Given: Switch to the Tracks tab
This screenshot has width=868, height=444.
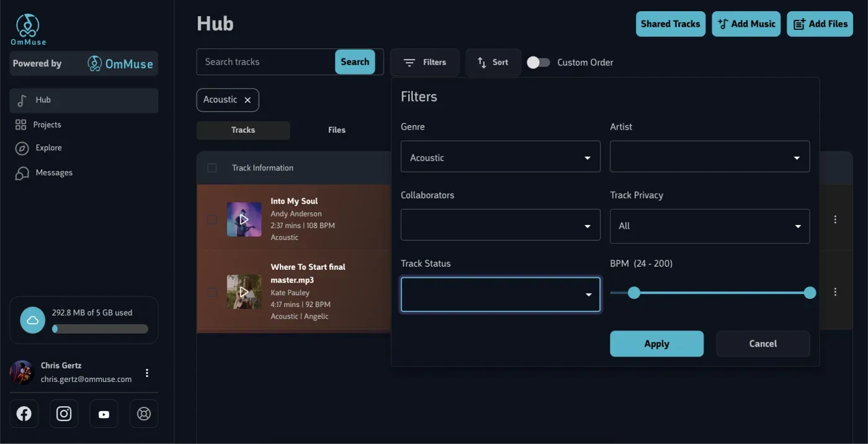Looking at the screenshot, I should pos(243,130).
